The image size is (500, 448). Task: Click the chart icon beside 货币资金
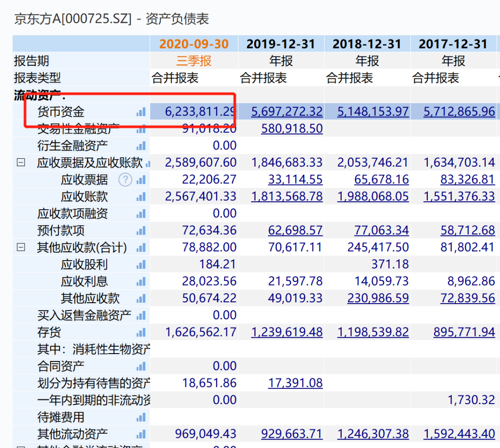click(141, 112)
